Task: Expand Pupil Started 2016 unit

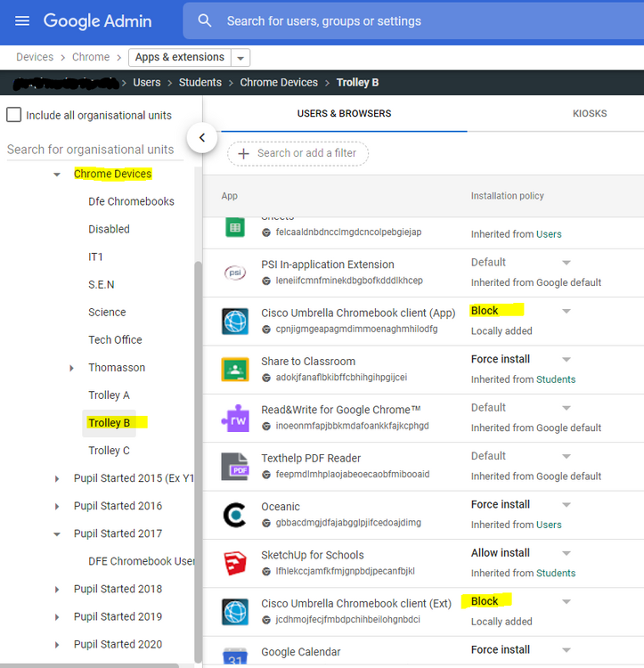Action: [x=57, y=507]
